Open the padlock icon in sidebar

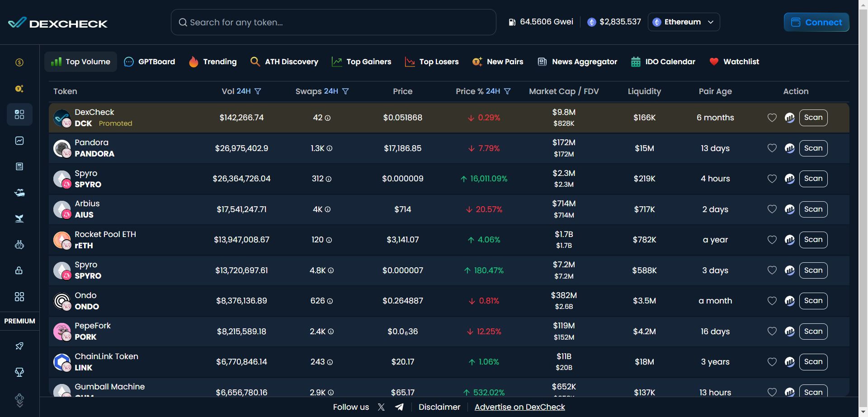(19, 270)
